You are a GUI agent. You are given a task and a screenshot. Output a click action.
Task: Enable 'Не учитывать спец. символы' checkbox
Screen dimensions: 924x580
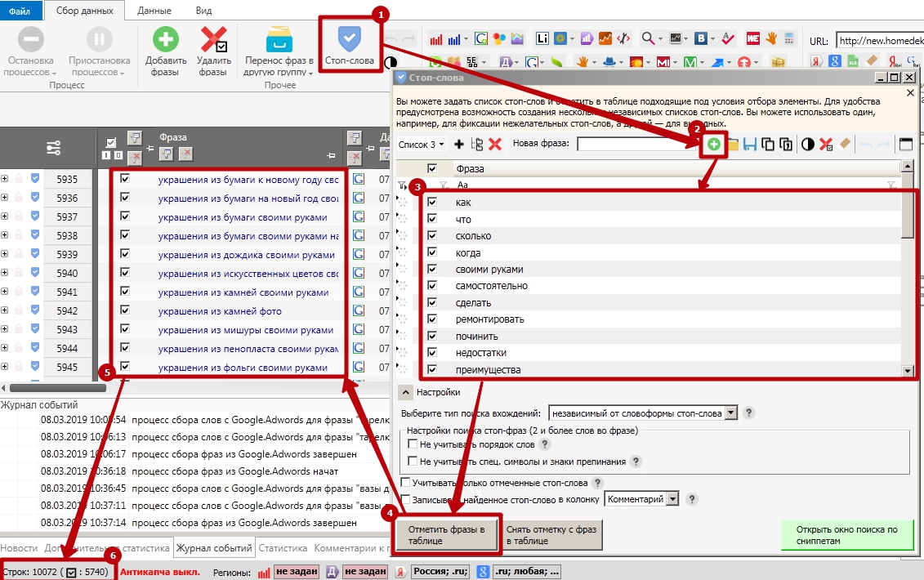point(413,461)
